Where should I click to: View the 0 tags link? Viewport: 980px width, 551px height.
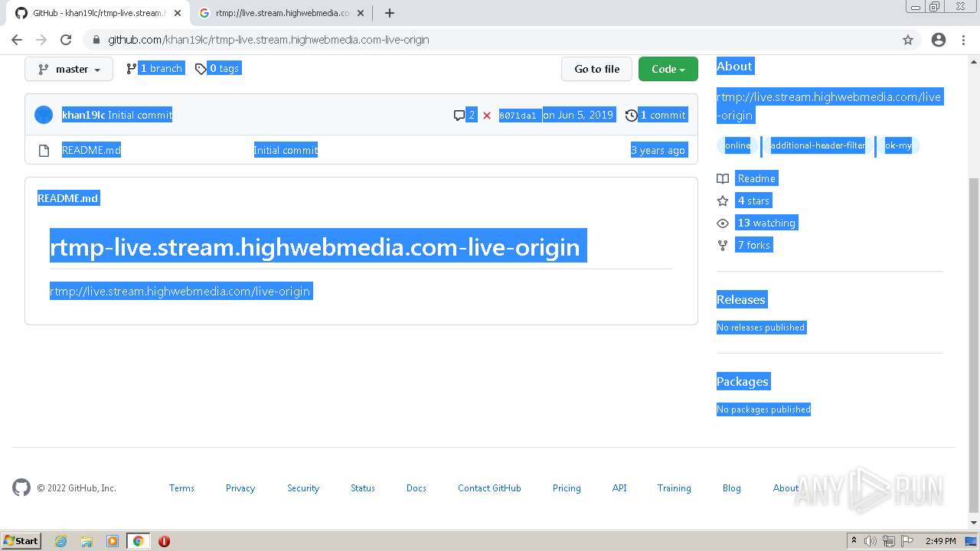point(217,69)
